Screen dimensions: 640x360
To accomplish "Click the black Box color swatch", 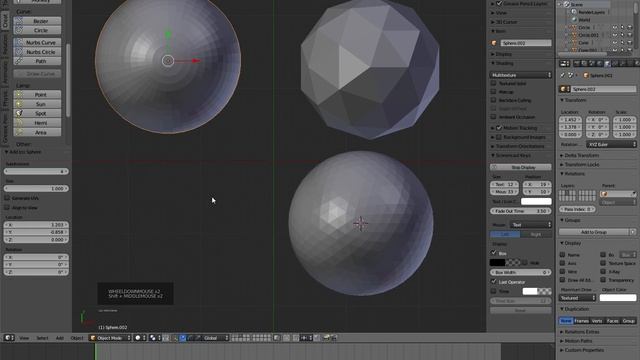I will [x=498, y=262].
